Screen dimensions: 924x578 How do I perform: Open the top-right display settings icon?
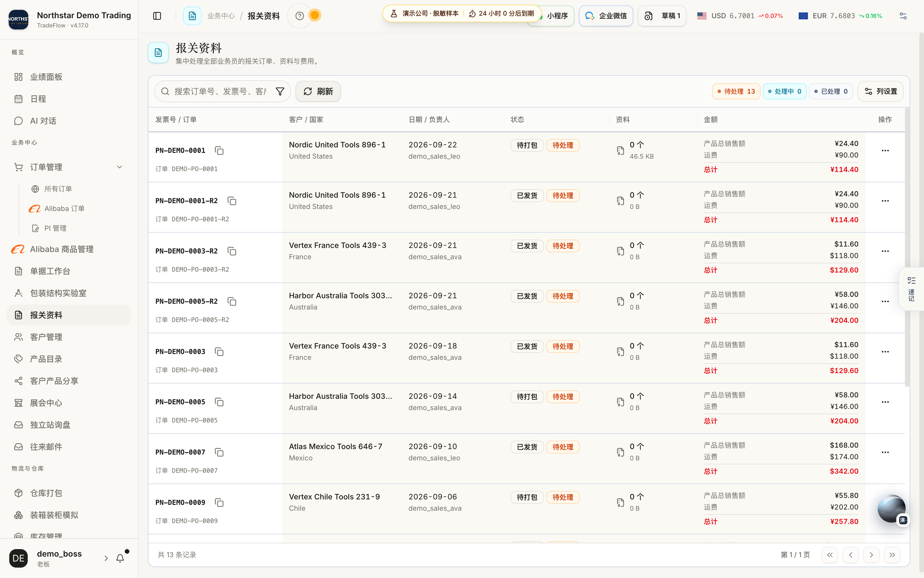pos(903,16)
